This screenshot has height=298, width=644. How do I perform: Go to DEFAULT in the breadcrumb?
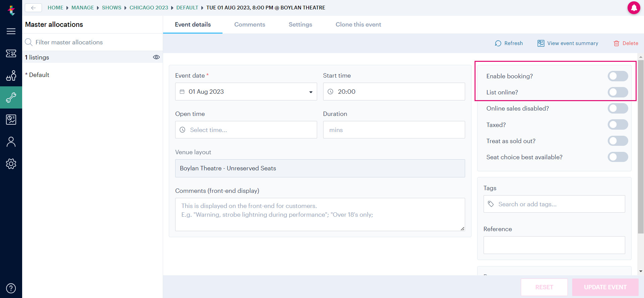coord(187,8)
